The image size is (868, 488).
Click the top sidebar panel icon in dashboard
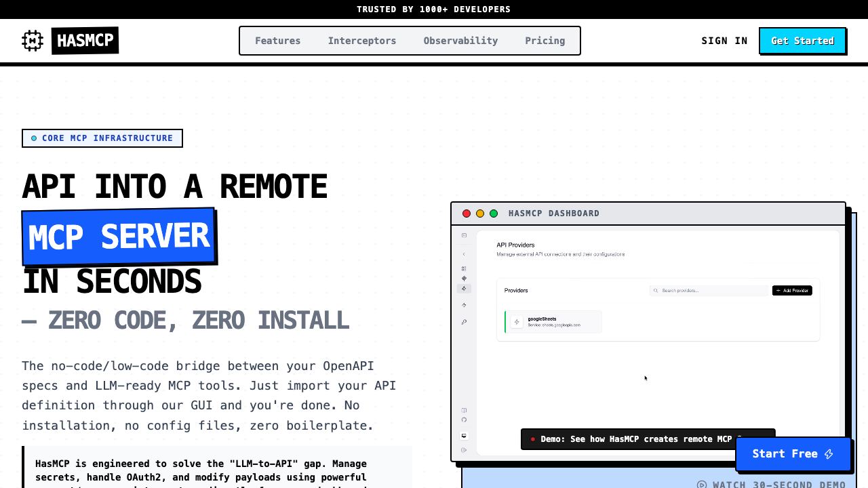point(464,235)
